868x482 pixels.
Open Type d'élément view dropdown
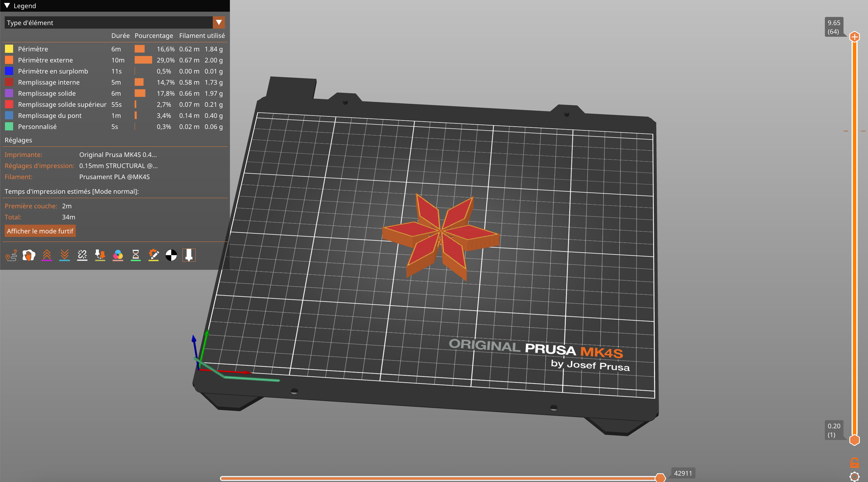pos(108,22)
